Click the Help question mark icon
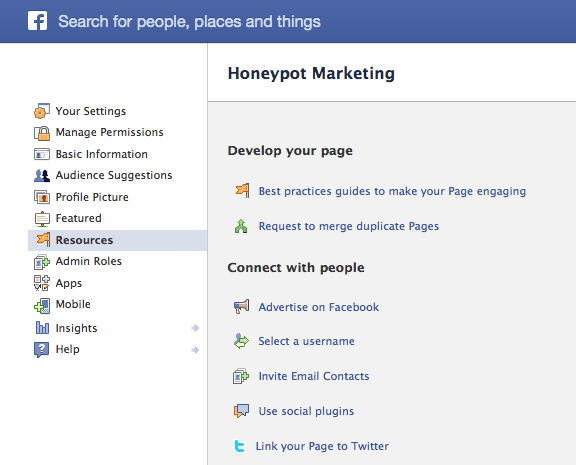The image size is (576, 465). coord(42,349)
